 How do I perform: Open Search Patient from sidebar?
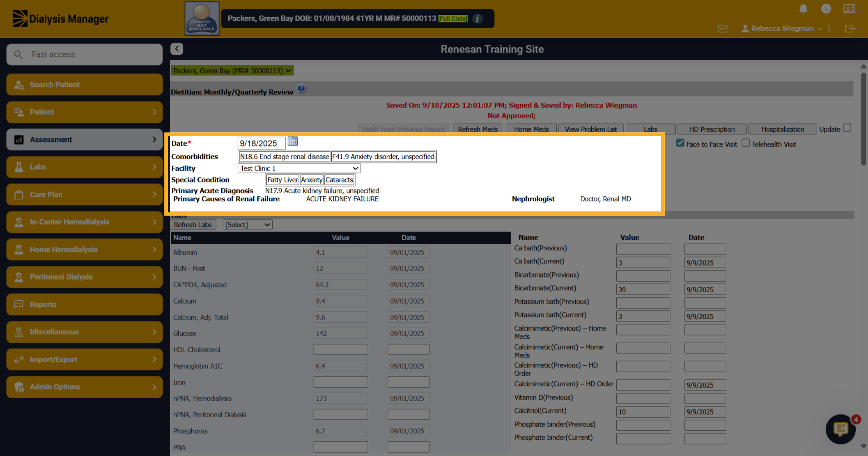(84, 85)
